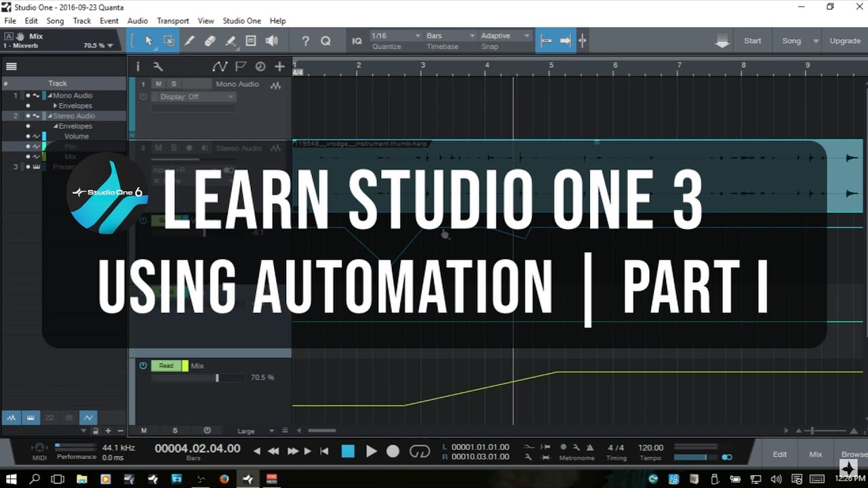
Task: Toggle global Solo S at bottom
Action: pos(175,430)
